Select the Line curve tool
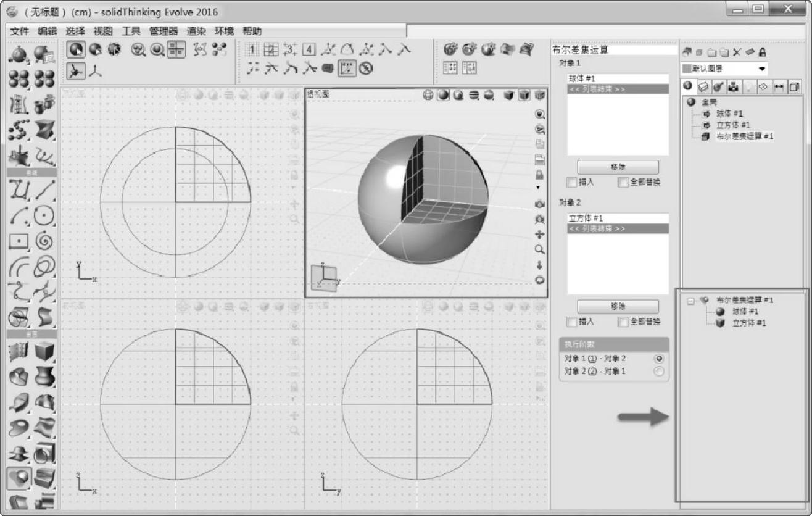 click(x=44, y=190)
